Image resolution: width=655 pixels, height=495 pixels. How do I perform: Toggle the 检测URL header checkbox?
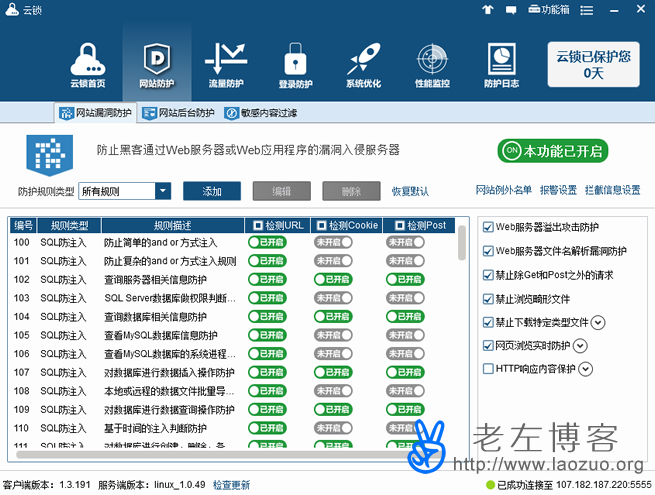(x=258, y=226)
